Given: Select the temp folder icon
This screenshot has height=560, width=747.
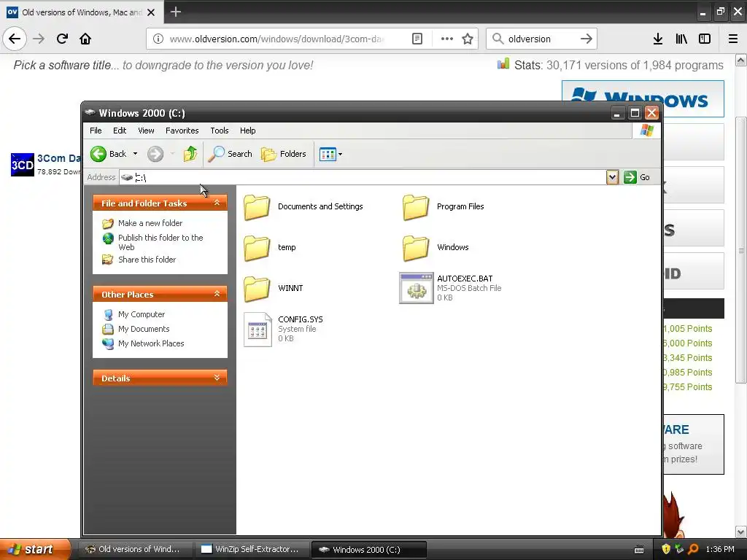Looking at the screenshot, I should pos(258,248).
